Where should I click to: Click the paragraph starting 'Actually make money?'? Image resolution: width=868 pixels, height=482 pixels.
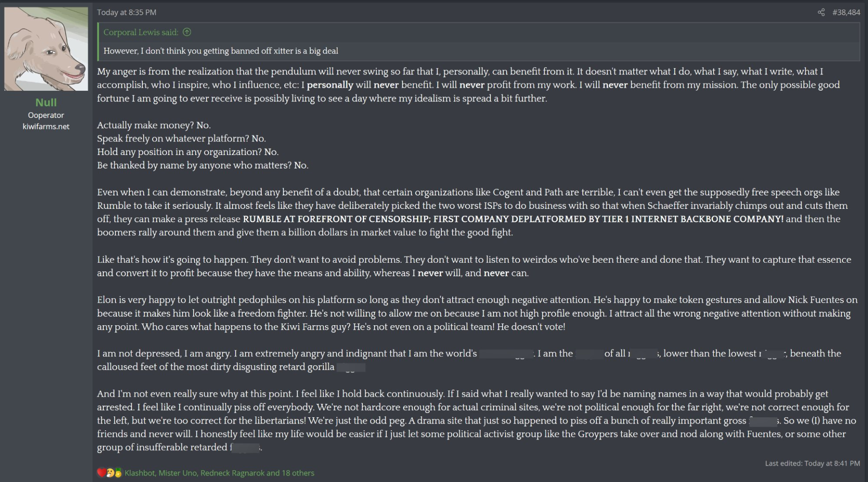[x=203, y=145]
